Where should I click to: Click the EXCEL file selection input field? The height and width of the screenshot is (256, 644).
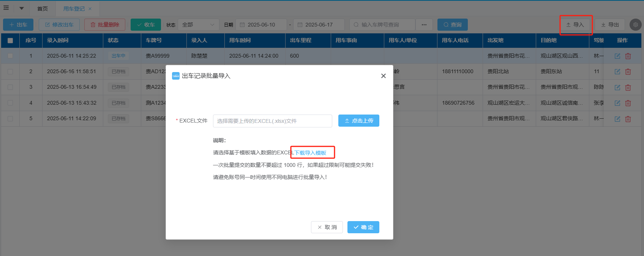click(272, 121)
